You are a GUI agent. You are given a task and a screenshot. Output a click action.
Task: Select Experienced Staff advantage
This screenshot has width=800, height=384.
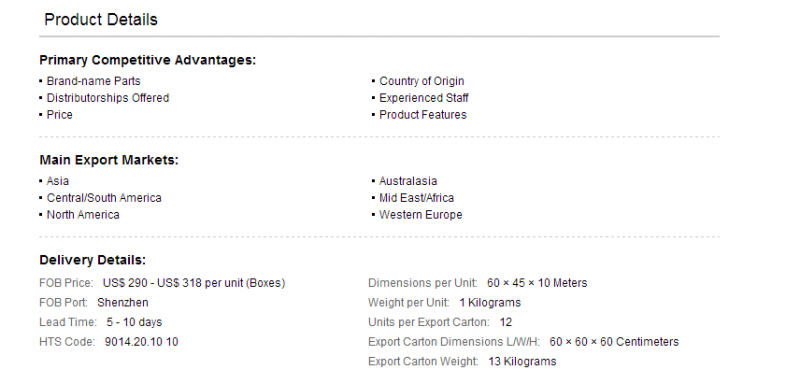[423, 98]
